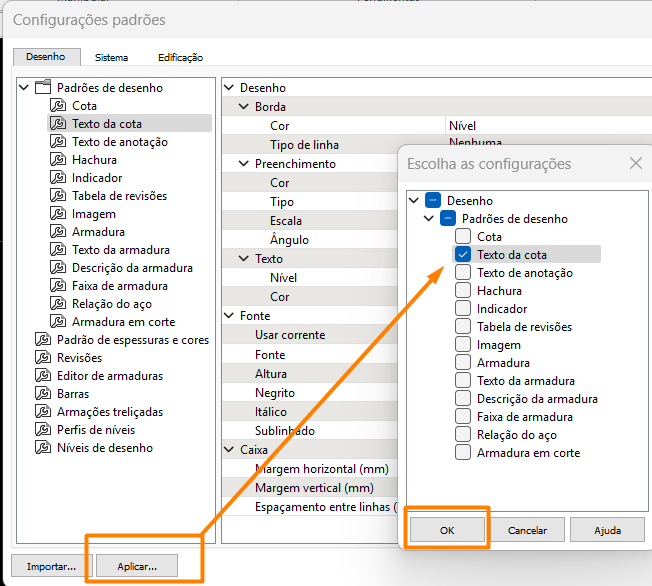652x586 pixels.
Task: Click the Níveis de desenho icon
Action: point(43,448)
